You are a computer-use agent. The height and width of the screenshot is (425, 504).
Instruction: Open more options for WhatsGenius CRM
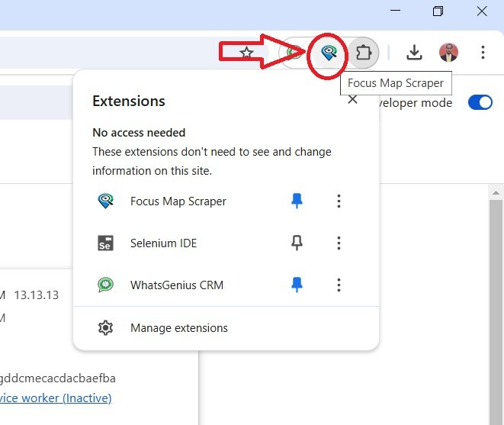tap(339, 285)
